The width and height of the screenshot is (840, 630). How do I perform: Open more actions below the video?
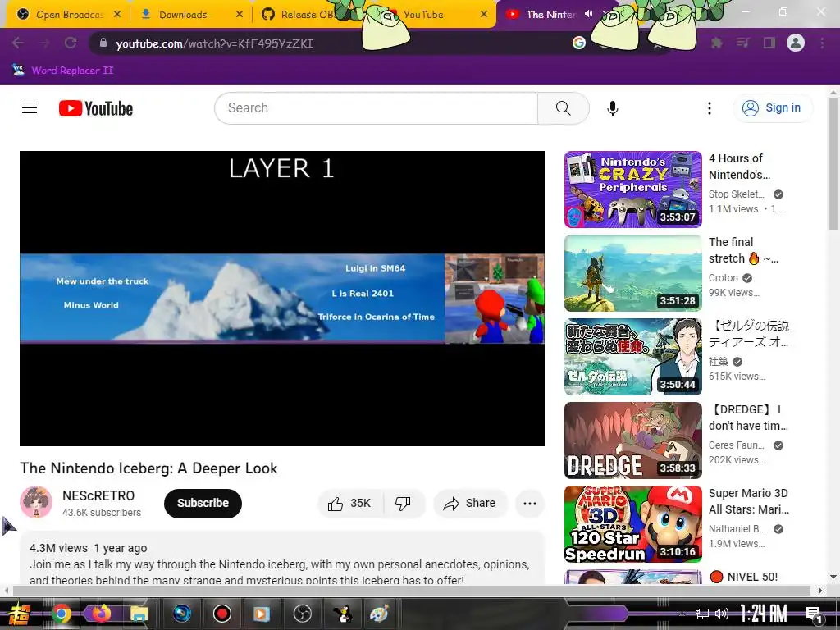pos(530,504)
